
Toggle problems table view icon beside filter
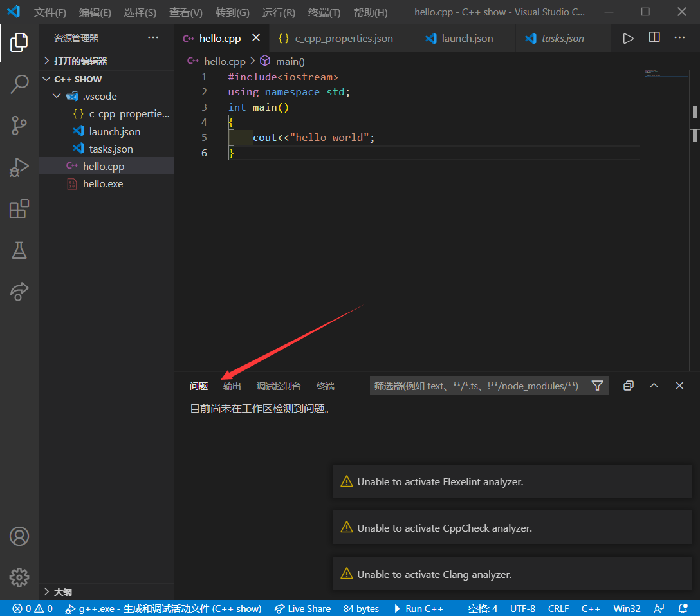[x=628, y=385]
